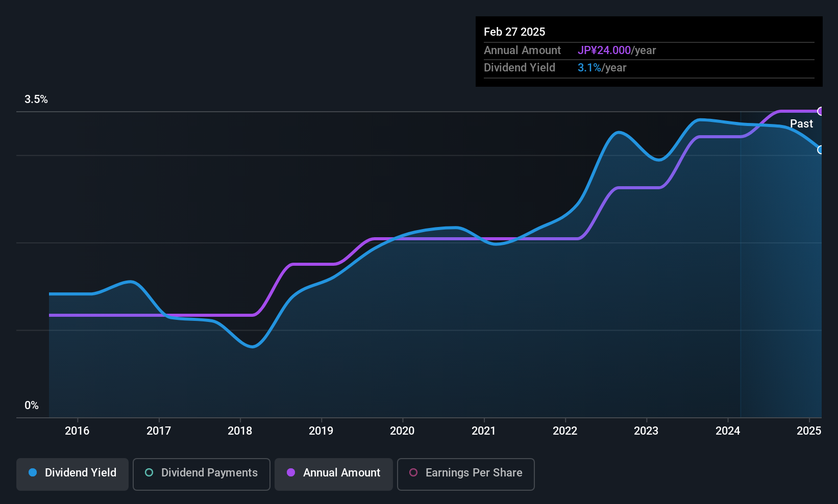Select the purple endpoint marker on Annual Amount line
This screenshot has width=838, height=504.
click(x=821, y=111)
